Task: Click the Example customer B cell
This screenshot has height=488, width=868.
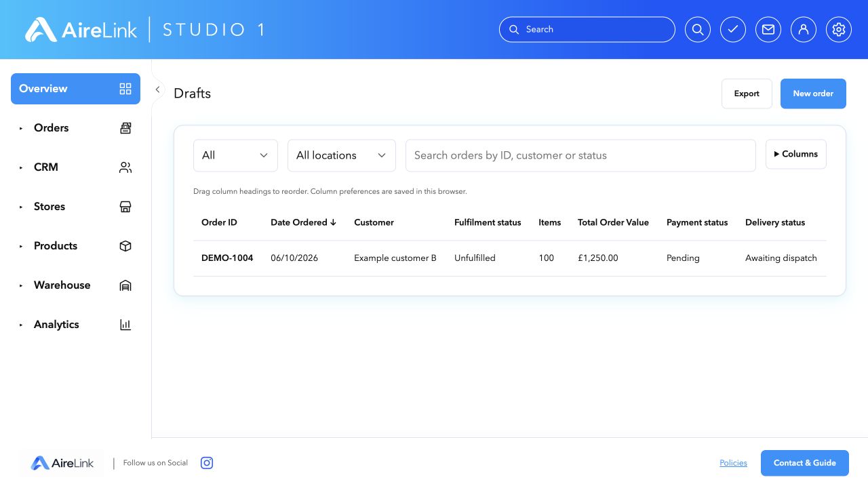Action: point(395,258)
